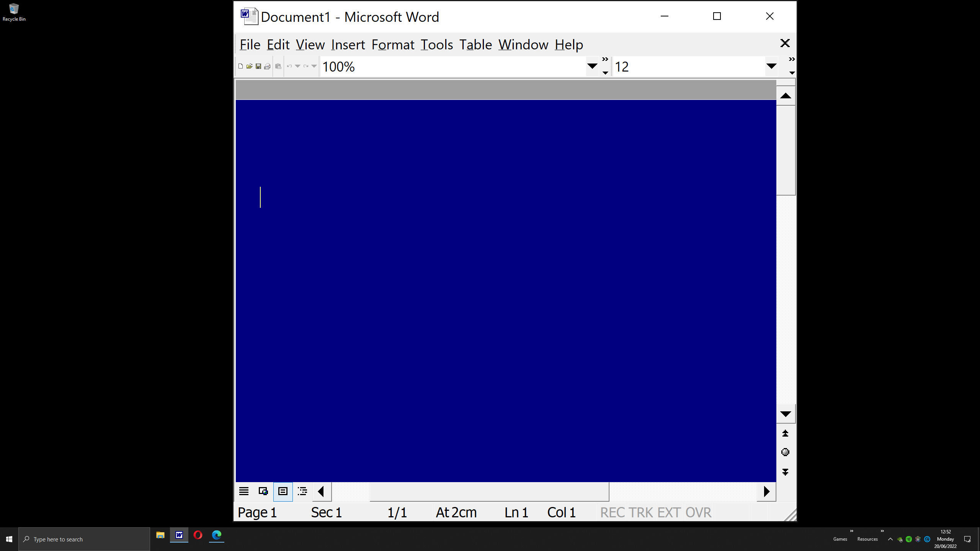Click the Select Browse Object ball icon
This screenshot has height=551, width=980.
[x=785, y=452]
